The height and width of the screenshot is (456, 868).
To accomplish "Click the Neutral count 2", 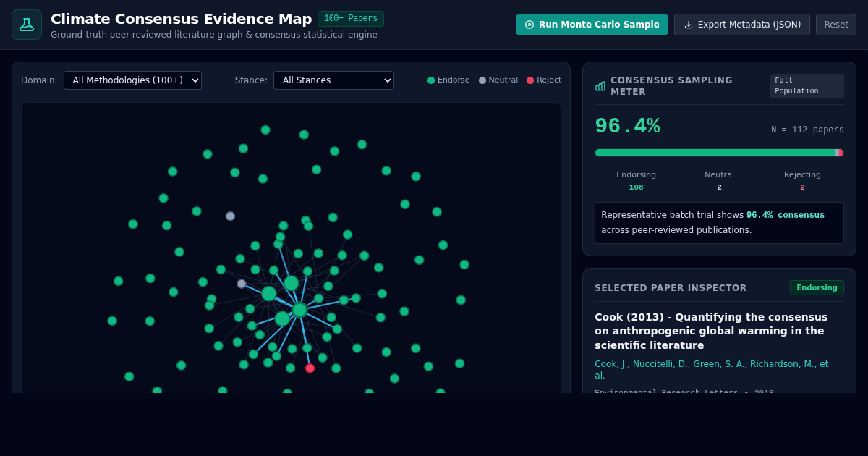I will click(719, 187).
